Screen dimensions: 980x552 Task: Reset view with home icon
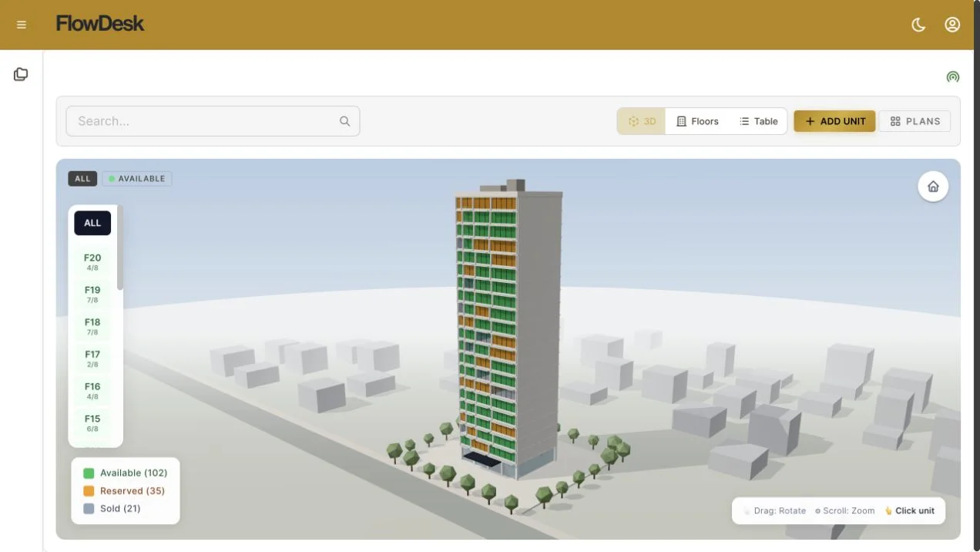[x=933, y=187]
